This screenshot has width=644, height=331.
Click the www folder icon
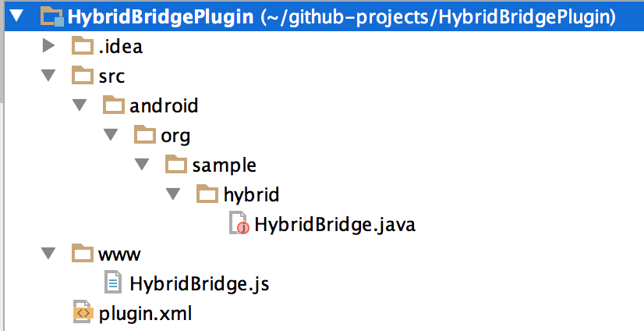click(x=83, y=253)
